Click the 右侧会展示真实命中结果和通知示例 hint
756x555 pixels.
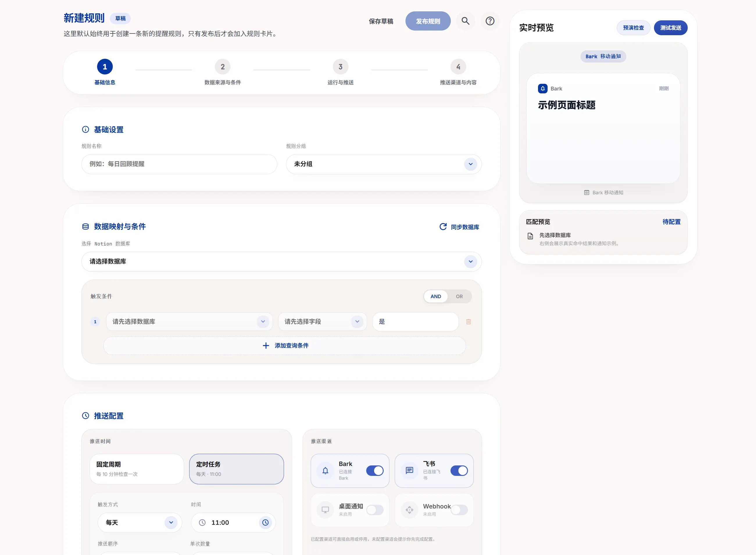point(580,243)
